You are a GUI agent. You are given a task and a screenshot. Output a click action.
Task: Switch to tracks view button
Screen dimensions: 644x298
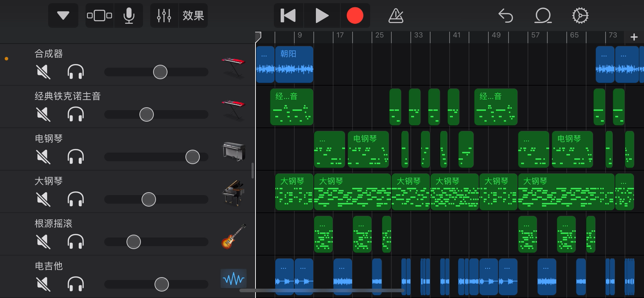[100, 15]
